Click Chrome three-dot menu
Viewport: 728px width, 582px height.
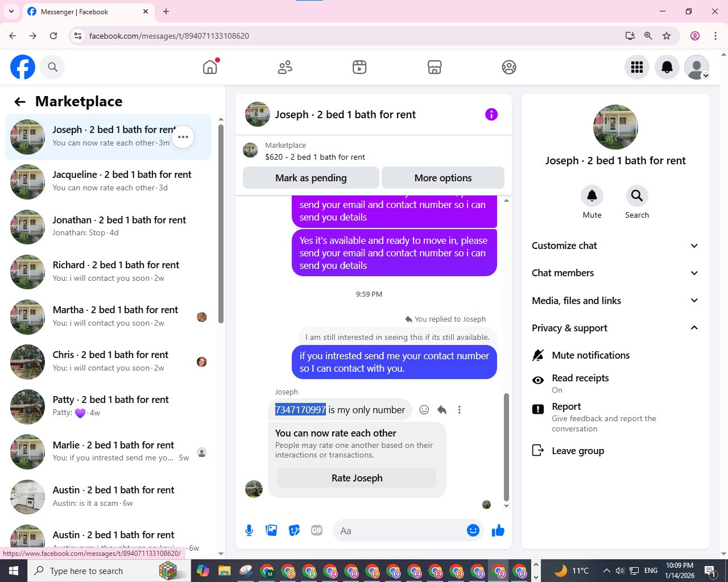pyautogui.click(x=715, y=36)
